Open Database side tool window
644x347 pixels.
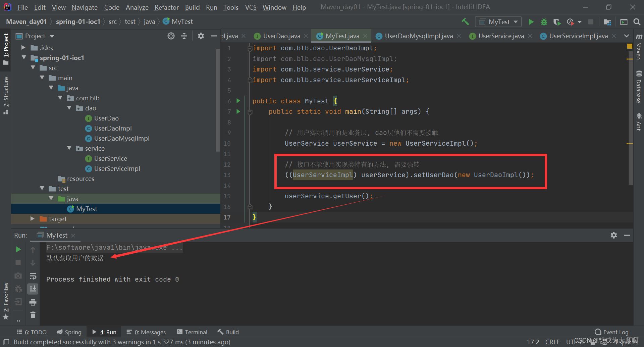639,87
